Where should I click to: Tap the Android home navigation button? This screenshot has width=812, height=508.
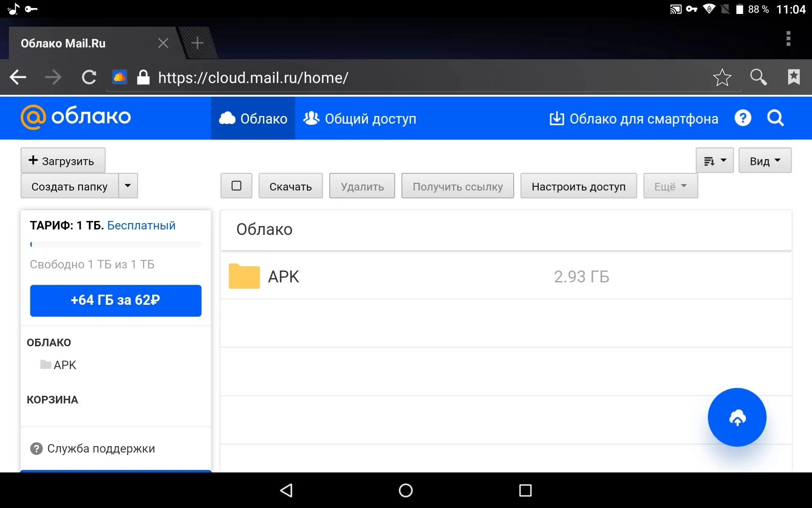[406, 490]
